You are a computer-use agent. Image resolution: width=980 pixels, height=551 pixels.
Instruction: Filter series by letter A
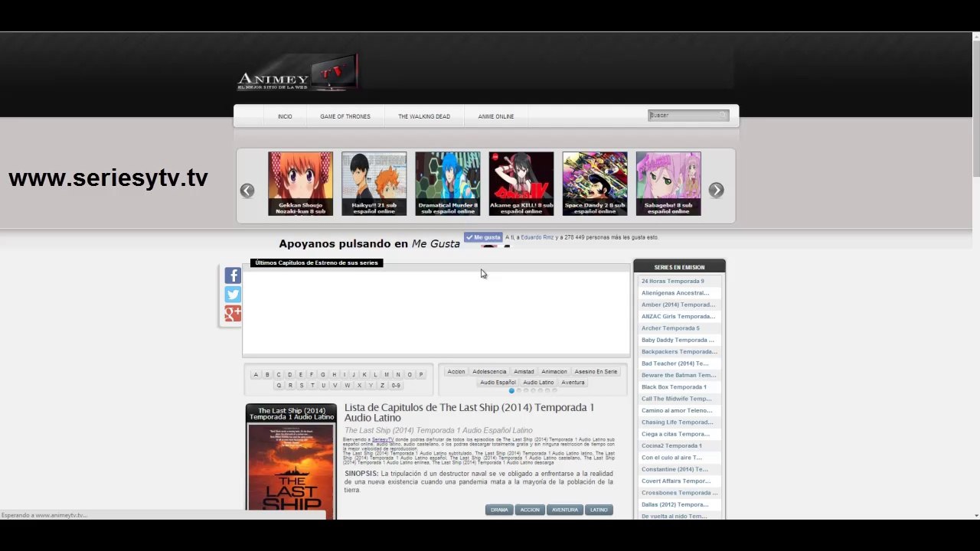click(x=256, y=375)
